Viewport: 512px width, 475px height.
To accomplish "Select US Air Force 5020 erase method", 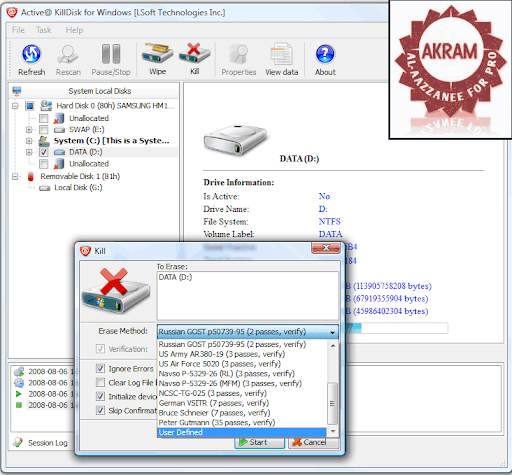I will (x=242, y=364).
